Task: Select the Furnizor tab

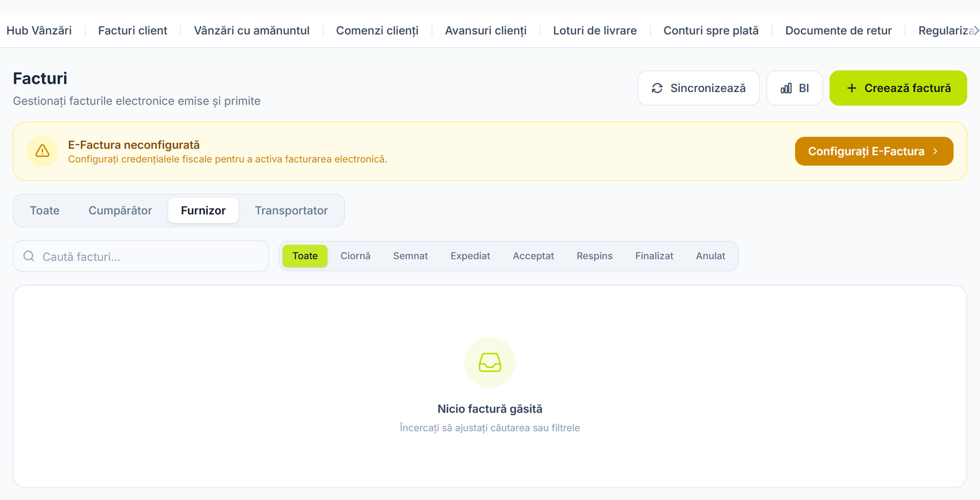Action: click(x=203, y=210)
